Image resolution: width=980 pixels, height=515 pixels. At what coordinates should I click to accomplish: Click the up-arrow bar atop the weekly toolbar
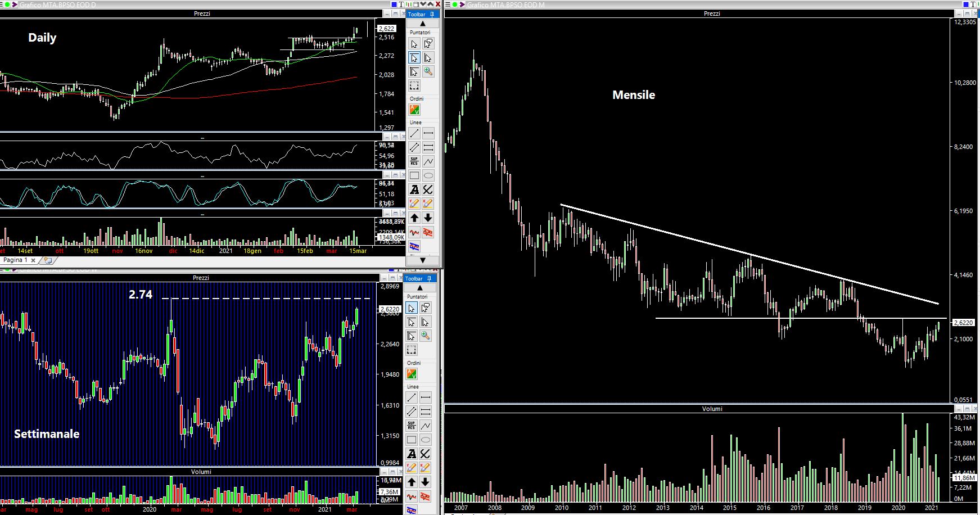coord(419,288)
